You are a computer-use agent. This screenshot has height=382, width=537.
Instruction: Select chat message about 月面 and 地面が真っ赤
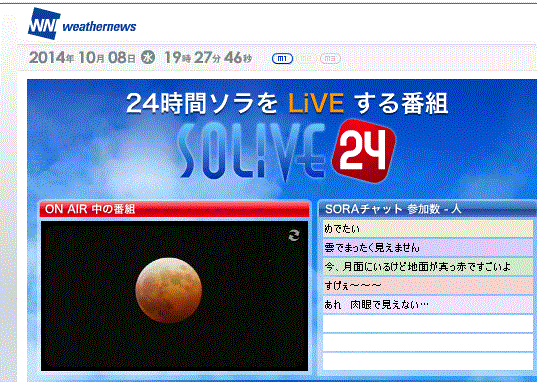(x=428, y=267)
